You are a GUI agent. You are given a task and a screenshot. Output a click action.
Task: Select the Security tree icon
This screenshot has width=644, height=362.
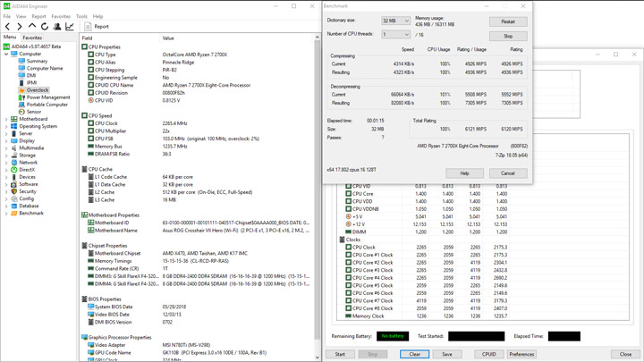coord(14,191)
